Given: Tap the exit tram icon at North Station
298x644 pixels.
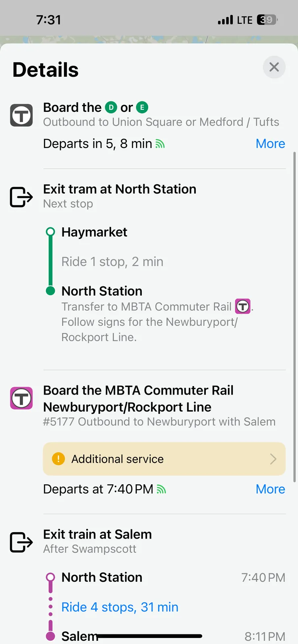Looking at the screenshot, I should pos(21,197).
